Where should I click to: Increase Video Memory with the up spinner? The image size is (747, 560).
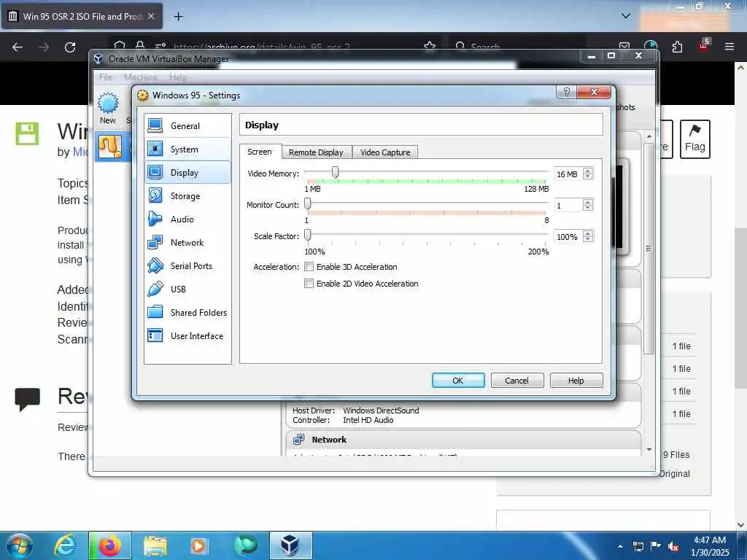pos(588,171)
